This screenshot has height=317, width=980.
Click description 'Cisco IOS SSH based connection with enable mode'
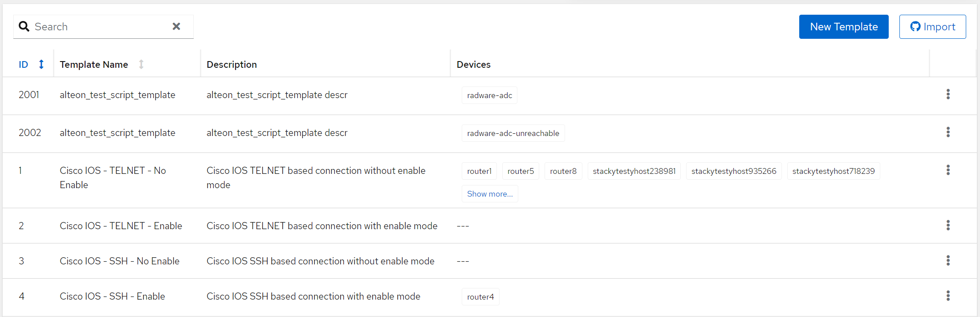(313, 296)
